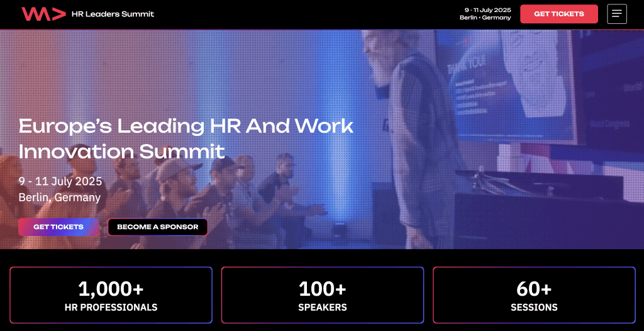Click the SESSIONS card label

(534, 307)
